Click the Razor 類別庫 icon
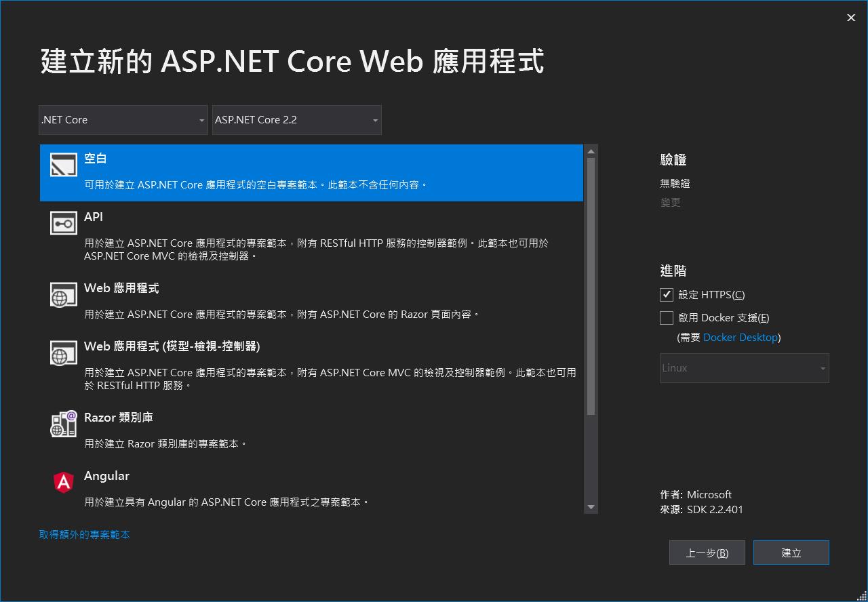The height and width of the screenshot is (602, 868). pyautogui.click(x=64, y=424)
